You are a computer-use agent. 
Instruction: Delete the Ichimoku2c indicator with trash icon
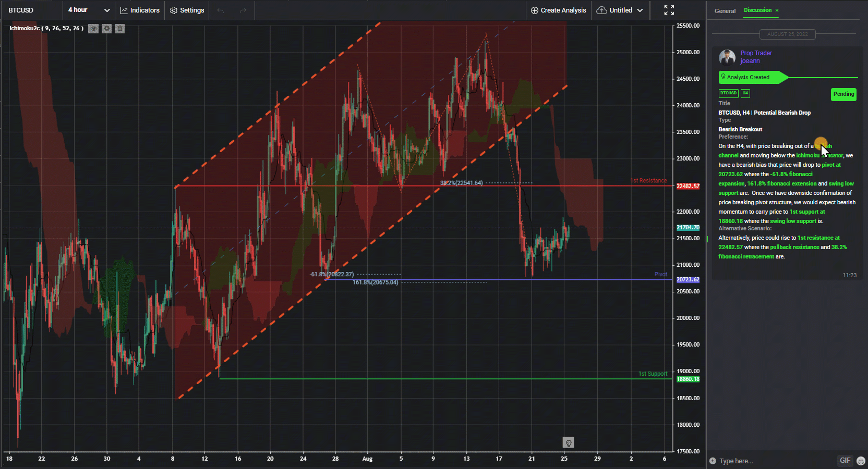[120, 29]
